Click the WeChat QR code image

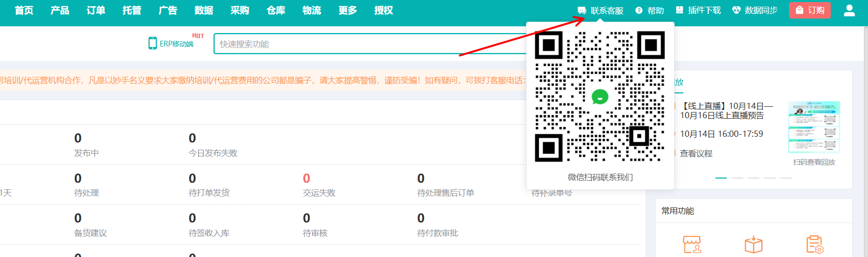click(x=600, y=97)
